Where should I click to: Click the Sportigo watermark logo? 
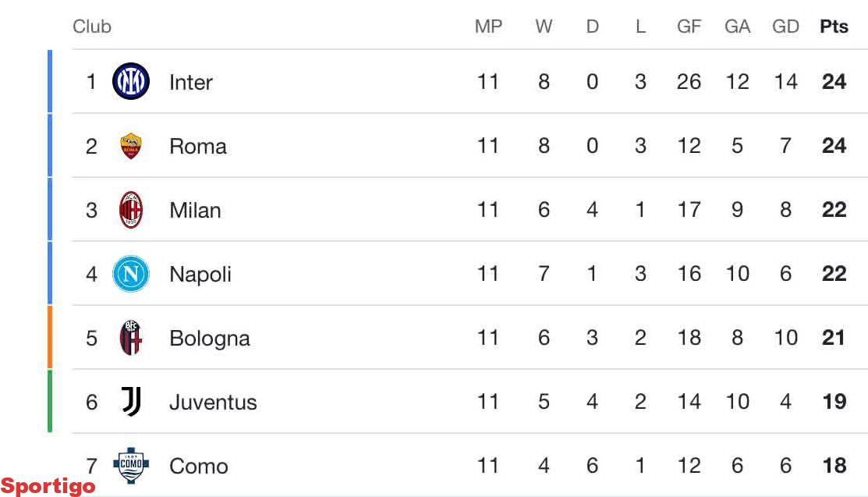point(48,486)
